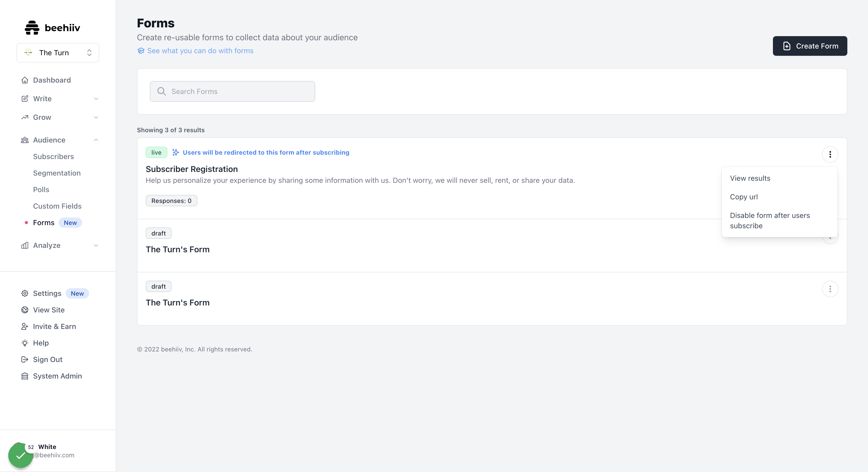Expand the Grow section chevron
Screen dimensions: 868x472
(x=96, y=117)
